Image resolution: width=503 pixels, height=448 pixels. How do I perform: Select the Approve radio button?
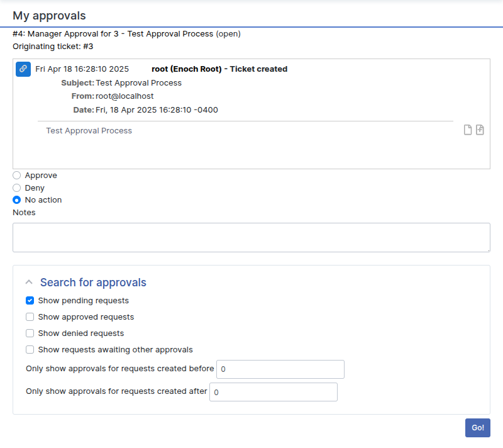click(16, 175)
